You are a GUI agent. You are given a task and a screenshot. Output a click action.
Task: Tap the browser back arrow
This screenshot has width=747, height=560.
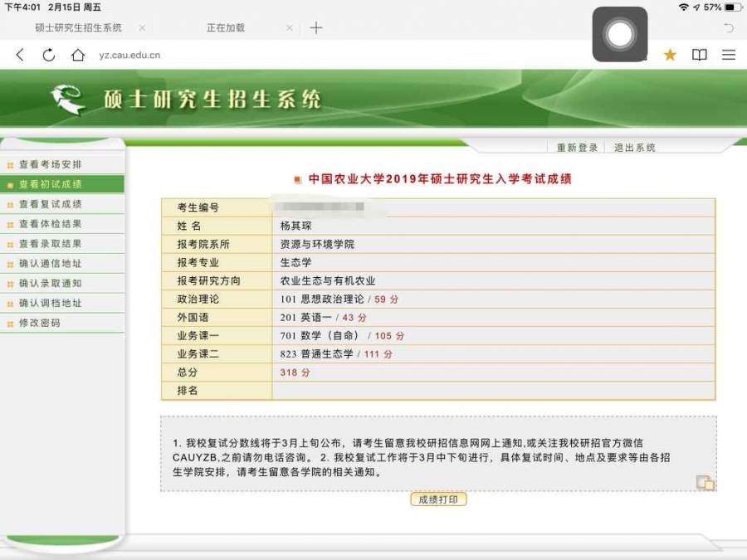pyautogui.click(x=20, y=55)
